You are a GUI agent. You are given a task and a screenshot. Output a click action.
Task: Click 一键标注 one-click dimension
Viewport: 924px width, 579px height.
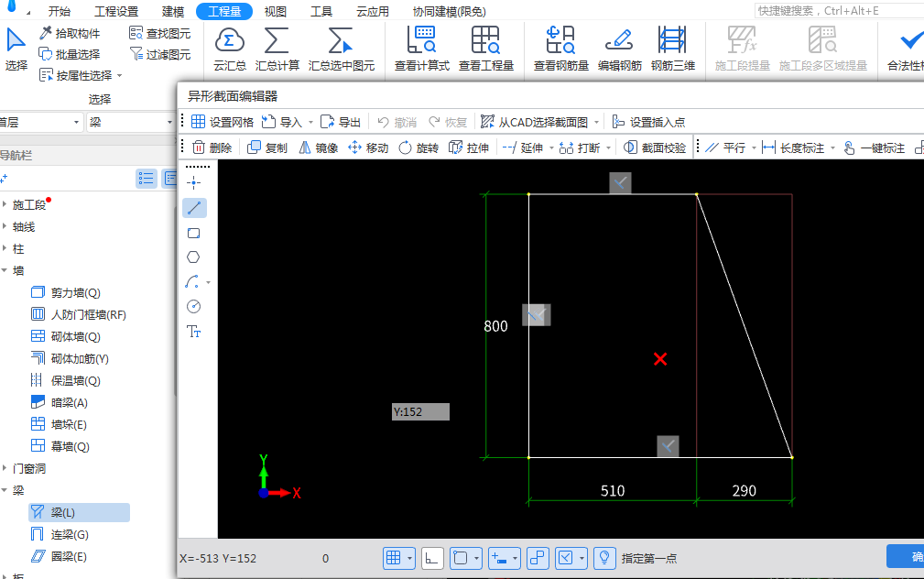[874, 147]
